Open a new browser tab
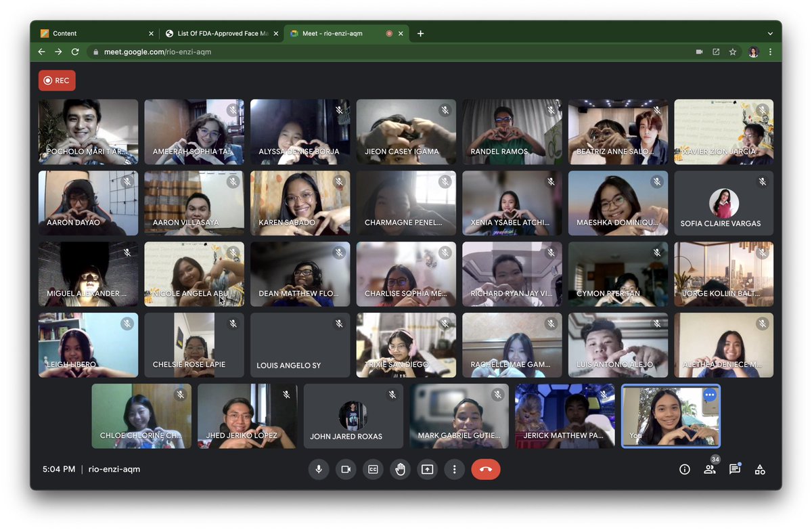The image size is (812, 530). (420, 33)
